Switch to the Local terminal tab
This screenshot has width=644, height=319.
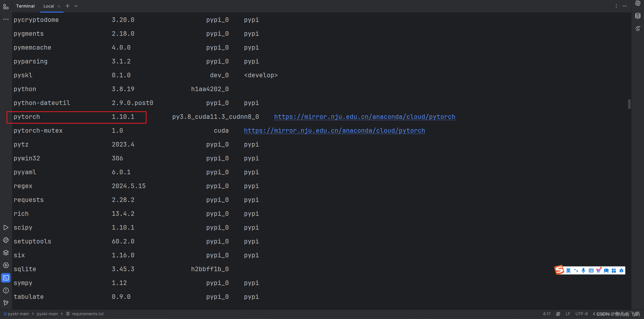pyautogui.click(x=49, y=6)
